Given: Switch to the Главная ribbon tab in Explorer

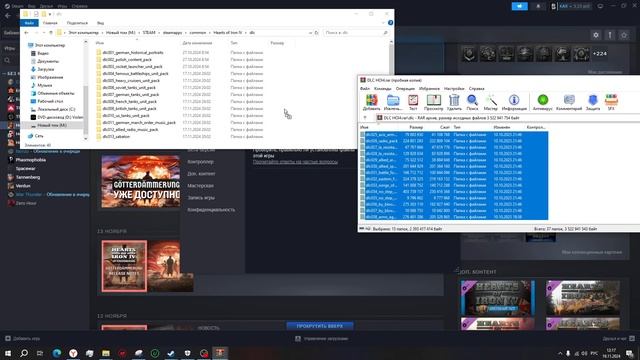Looking at the screenshot, I should pyautogui.click(x=50, y=23).
